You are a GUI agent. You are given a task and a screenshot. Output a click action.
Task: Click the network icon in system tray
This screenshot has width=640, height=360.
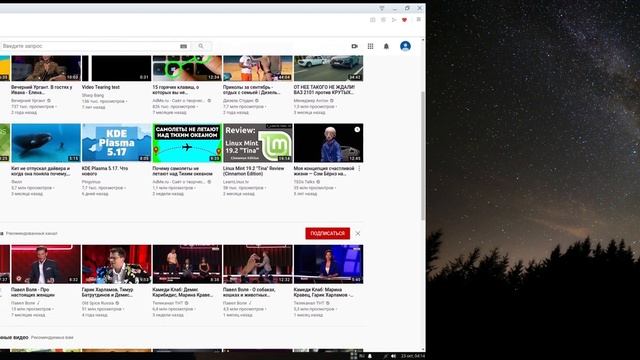tap(385, 356)
